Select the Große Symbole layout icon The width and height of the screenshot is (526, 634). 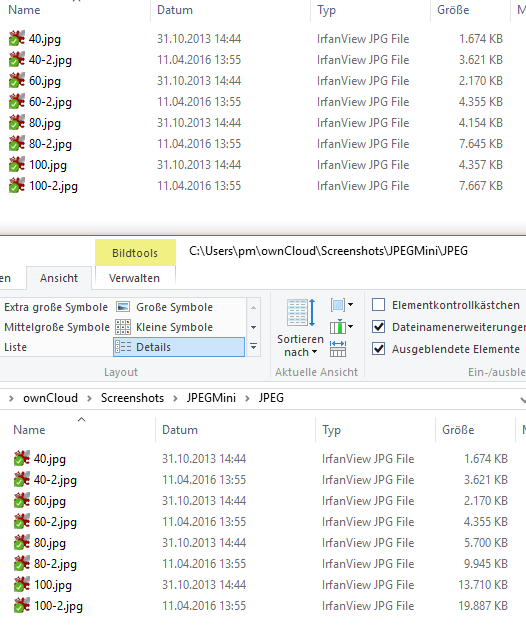(x=123, y=307)
